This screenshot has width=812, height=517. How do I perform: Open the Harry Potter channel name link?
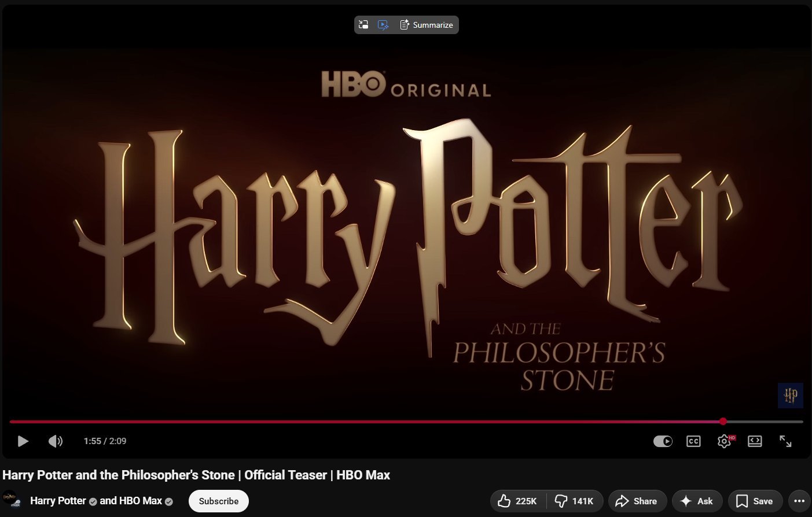(58, 501)
